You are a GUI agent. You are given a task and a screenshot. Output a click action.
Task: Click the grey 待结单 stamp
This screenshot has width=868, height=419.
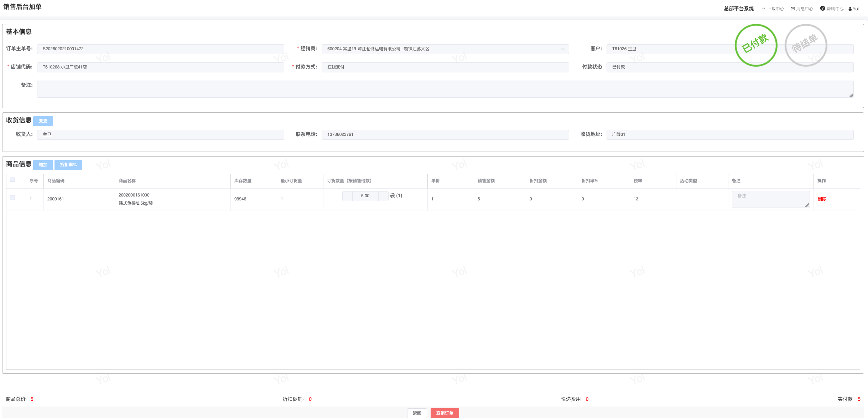pos(806,45)
